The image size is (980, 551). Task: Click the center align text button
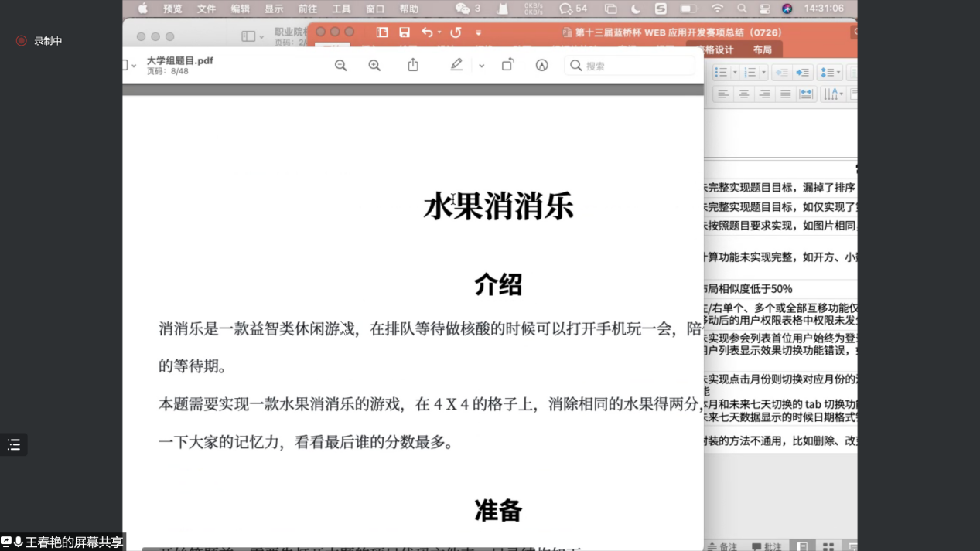[743, 94]
